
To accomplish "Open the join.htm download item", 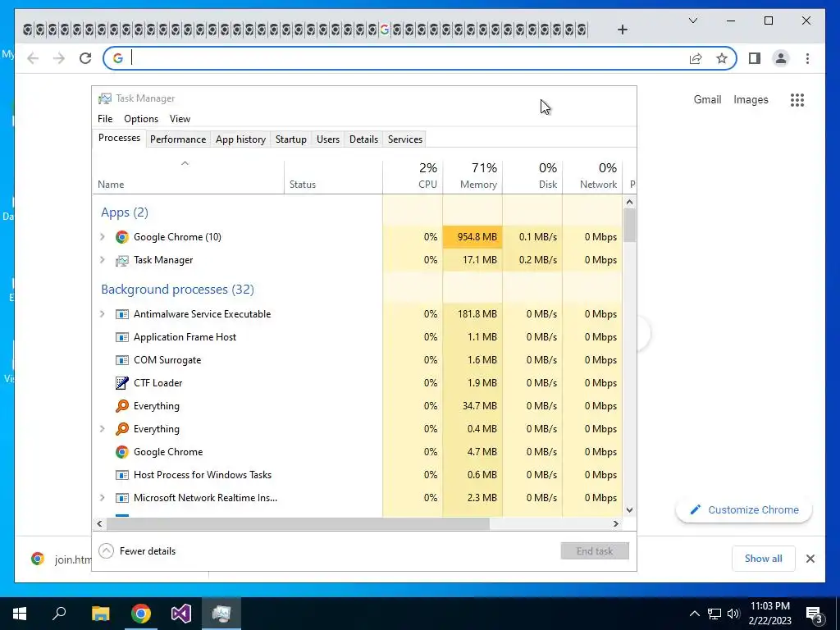I will [61, 559].
